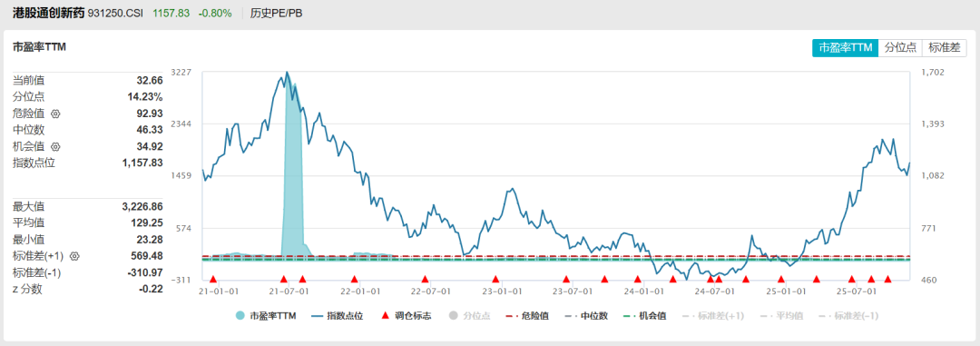Image resolution: width=980 pixels, height=346 pixels.
Task: Click the 港股通创新药 index title
Action: 48,13
